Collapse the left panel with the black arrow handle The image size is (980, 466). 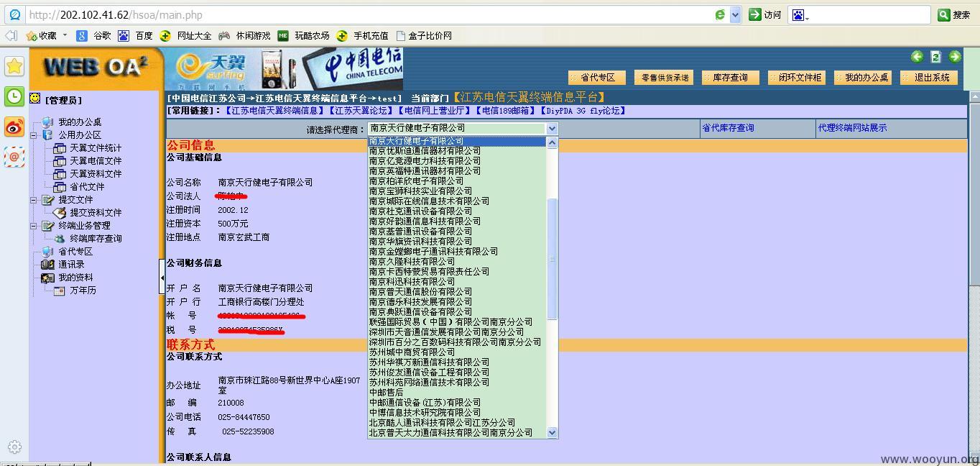[162, 275]
